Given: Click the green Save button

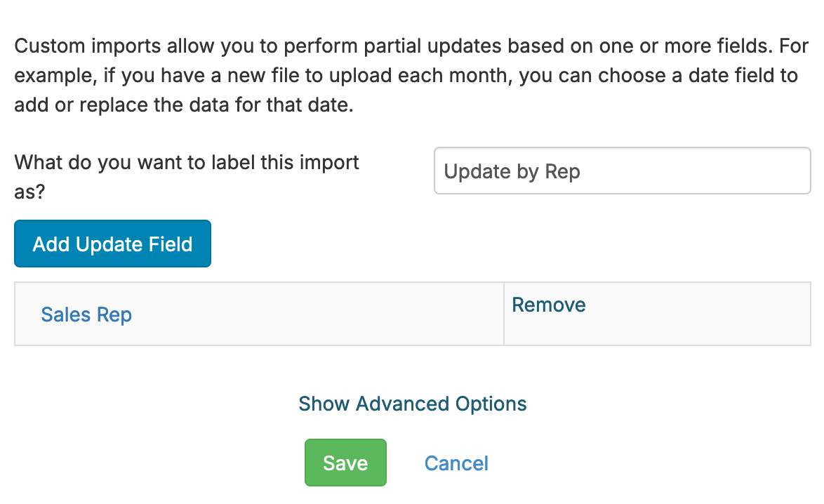Looking at the screenshot, I should [x=345, y=463].
